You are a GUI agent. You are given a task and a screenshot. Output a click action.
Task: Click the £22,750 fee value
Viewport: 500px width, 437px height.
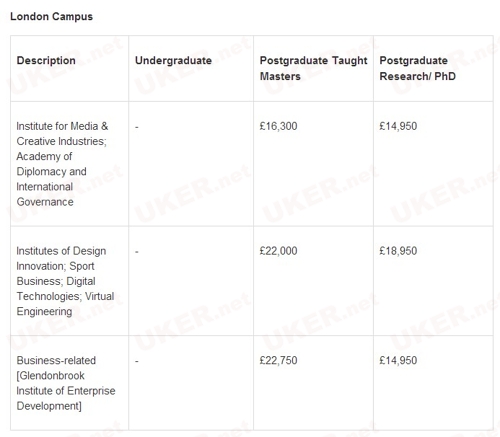click(x=278, y=360)
